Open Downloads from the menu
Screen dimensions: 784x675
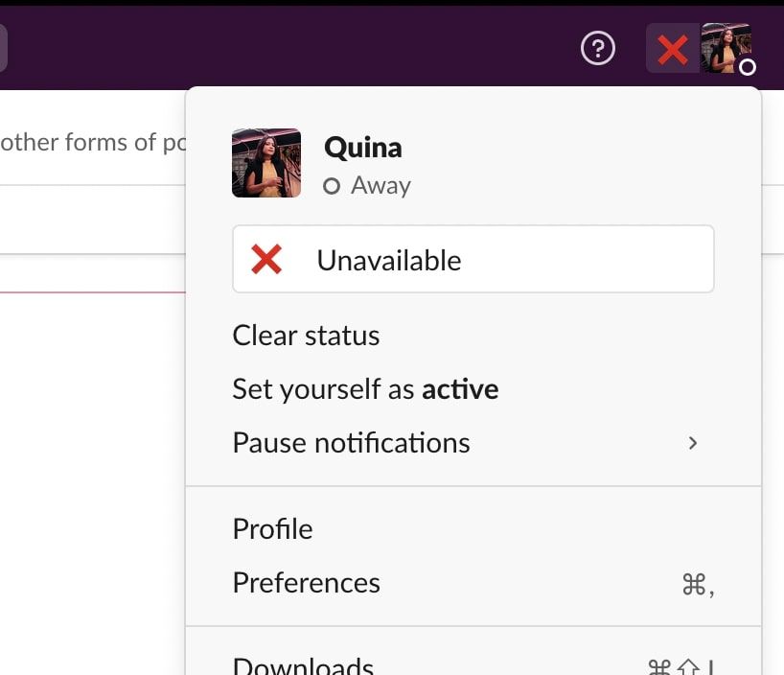303,663
